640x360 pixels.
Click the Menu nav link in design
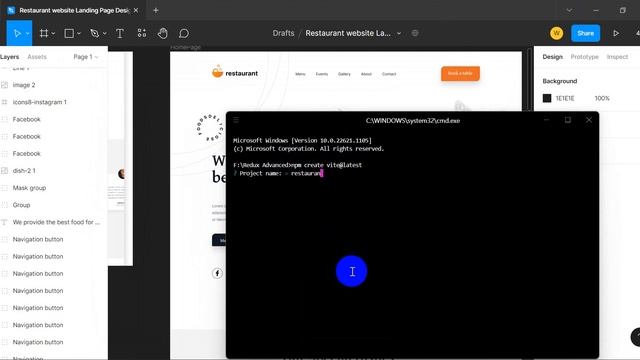(300, 74)
